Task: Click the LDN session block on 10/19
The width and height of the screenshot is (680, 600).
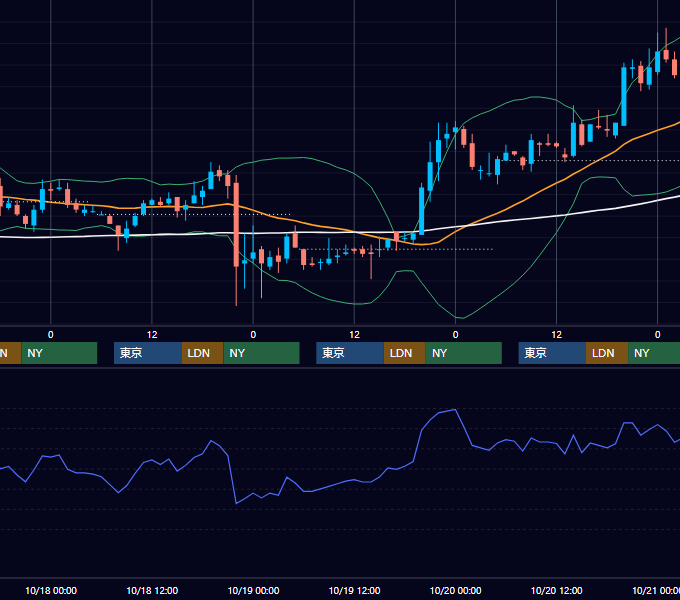Action: tap(405, 353)
